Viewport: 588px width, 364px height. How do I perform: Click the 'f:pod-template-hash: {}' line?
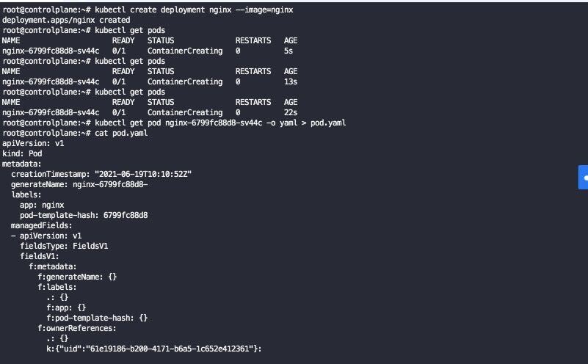click(97, 318)
